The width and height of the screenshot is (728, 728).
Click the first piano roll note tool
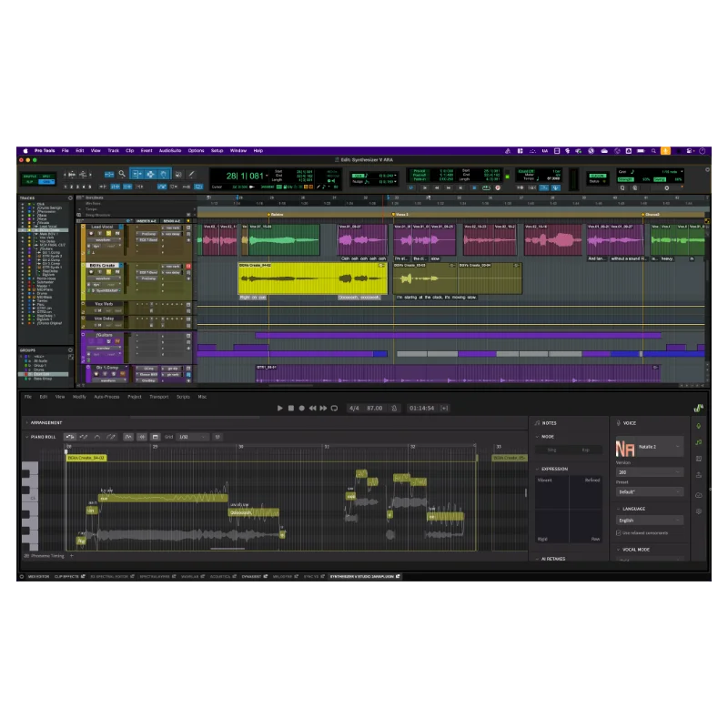click(x=70, y=437)
